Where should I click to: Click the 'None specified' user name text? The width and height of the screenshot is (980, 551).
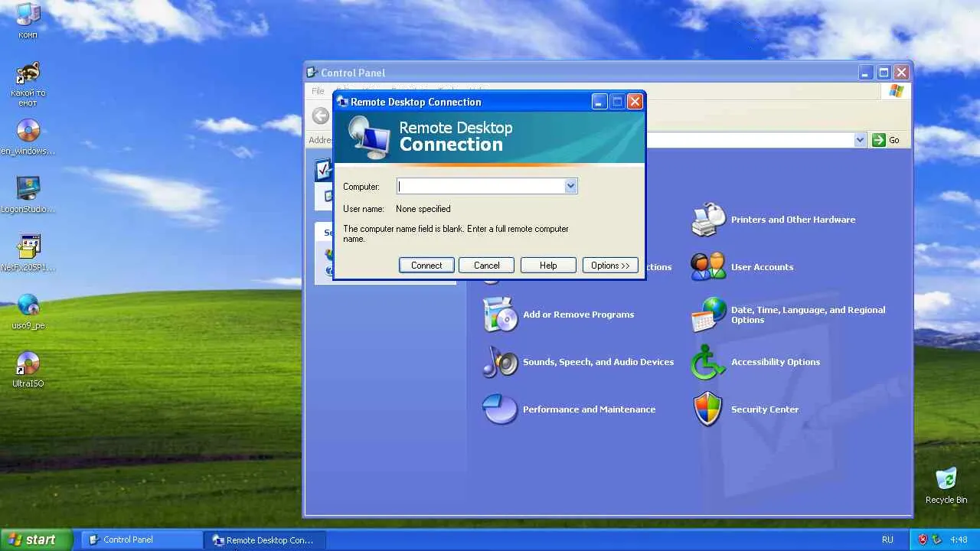point(423,209)
